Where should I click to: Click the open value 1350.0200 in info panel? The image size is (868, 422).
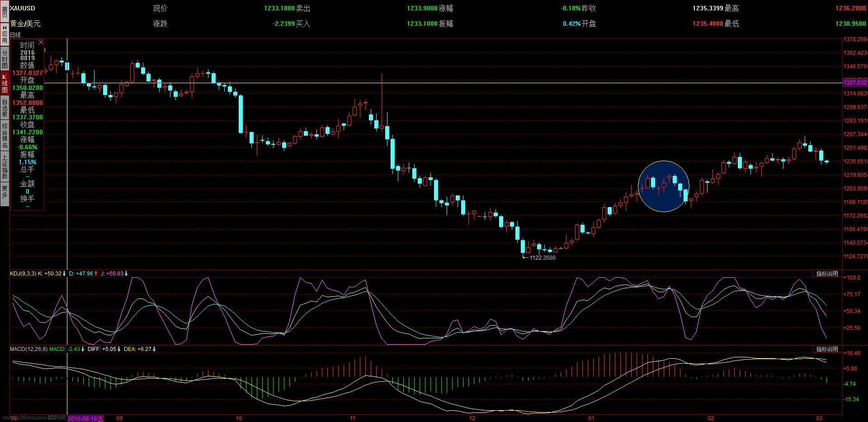[28, 88]
